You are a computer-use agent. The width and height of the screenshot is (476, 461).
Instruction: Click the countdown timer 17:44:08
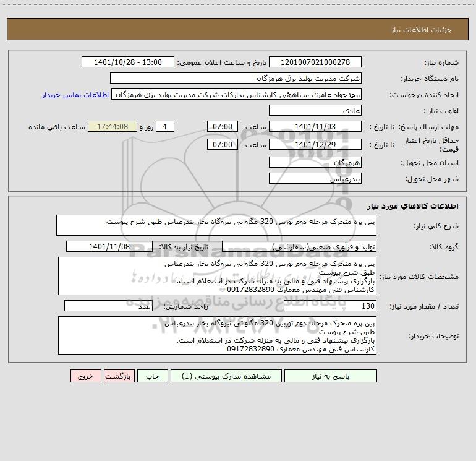pyautogui.click(x=113, y=126)
